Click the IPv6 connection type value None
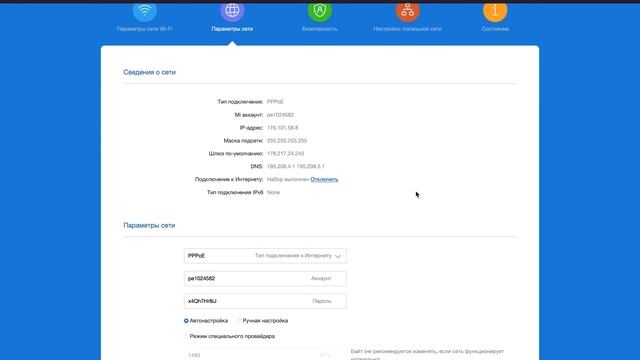The height and width of the screenshot is (360, 640). point(273,192)
